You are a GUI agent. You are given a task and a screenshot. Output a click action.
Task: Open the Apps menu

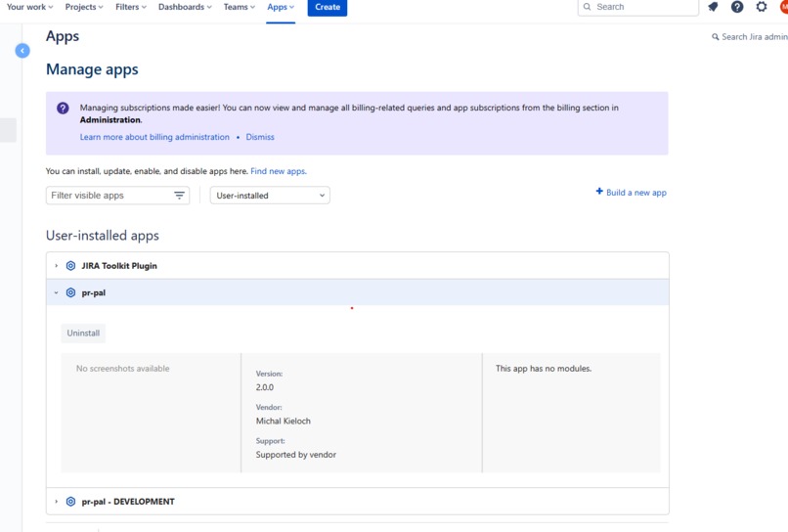(281, 7)
